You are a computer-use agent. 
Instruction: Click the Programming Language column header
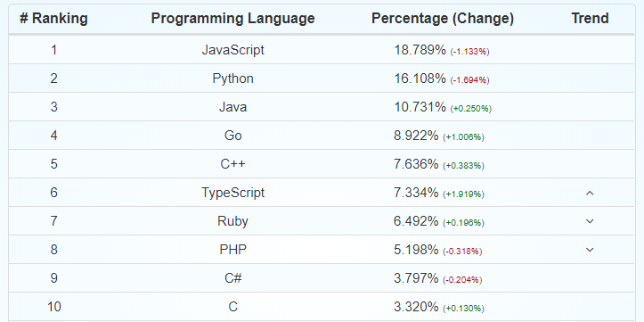point(232,19)
